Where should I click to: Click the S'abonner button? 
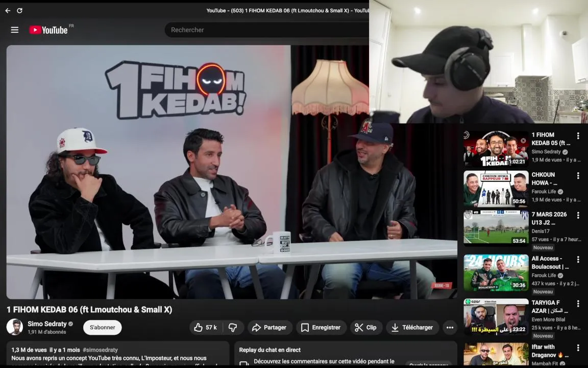click(x=103, y=328)
